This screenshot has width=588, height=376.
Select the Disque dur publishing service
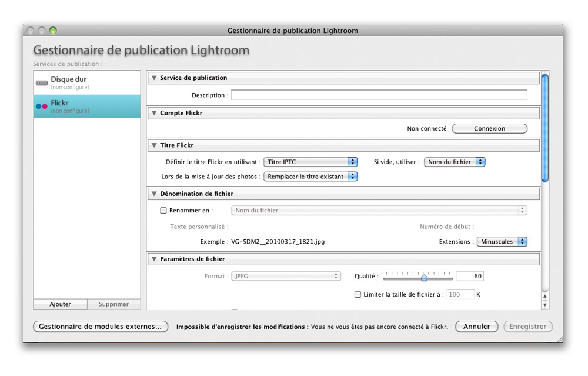(x=87, y=83)
